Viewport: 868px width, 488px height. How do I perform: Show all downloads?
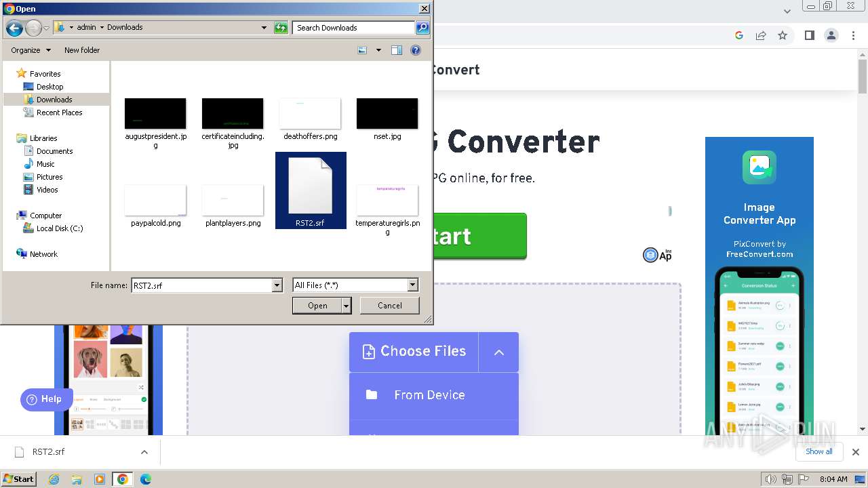[819, 451]
